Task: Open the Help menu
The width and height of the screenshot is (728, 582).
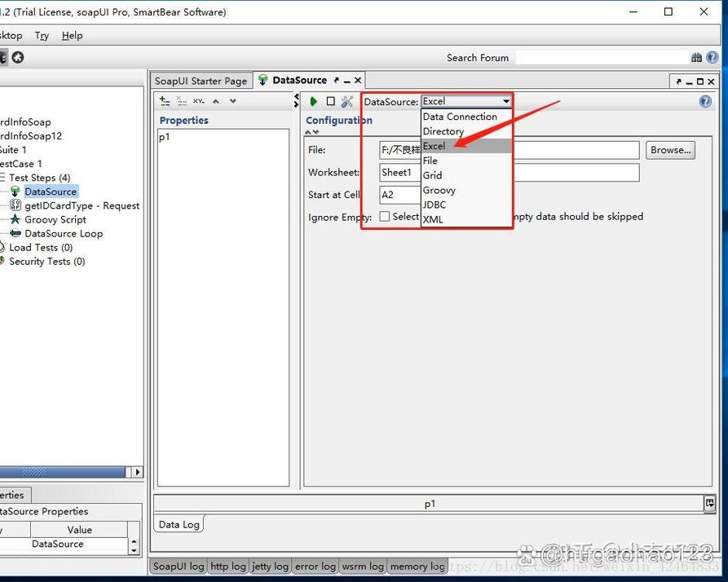Action: 73,36
